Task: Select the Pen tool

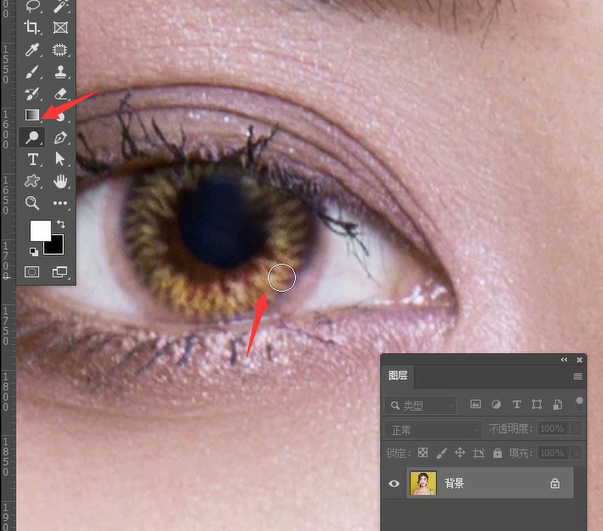Action: pyautogui.click(x=60, y=138)
